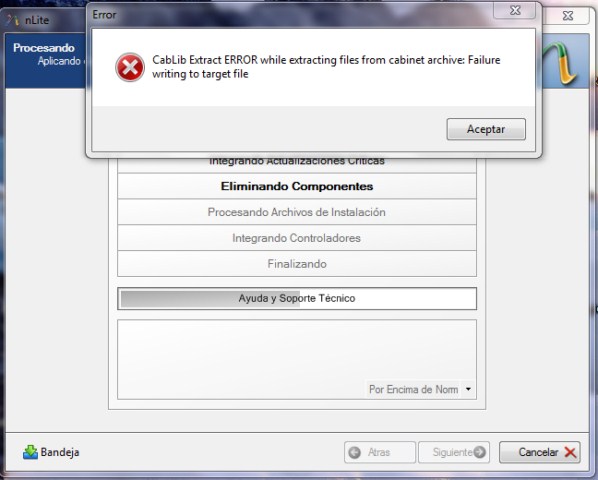
Task: Click the Atras button
Action: coord(379,453)
